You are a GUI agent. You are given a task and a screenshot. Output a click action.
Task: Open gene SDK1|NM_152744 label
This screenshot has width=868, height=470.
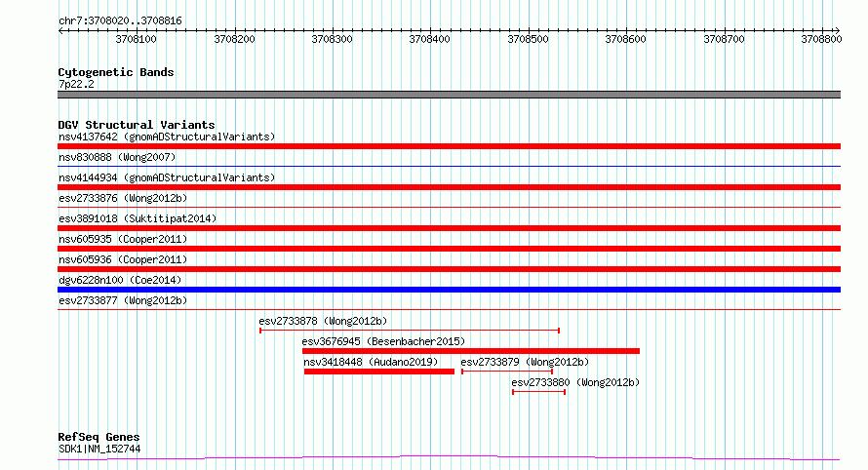[x=99, y=449]
